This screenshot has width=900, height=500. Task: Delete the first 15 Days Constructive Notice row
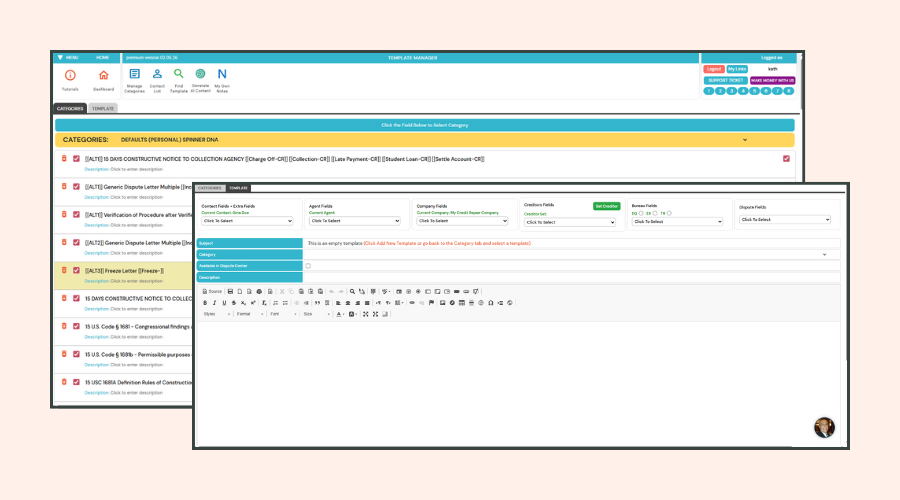pyautogui.click(x=64, y=158)
